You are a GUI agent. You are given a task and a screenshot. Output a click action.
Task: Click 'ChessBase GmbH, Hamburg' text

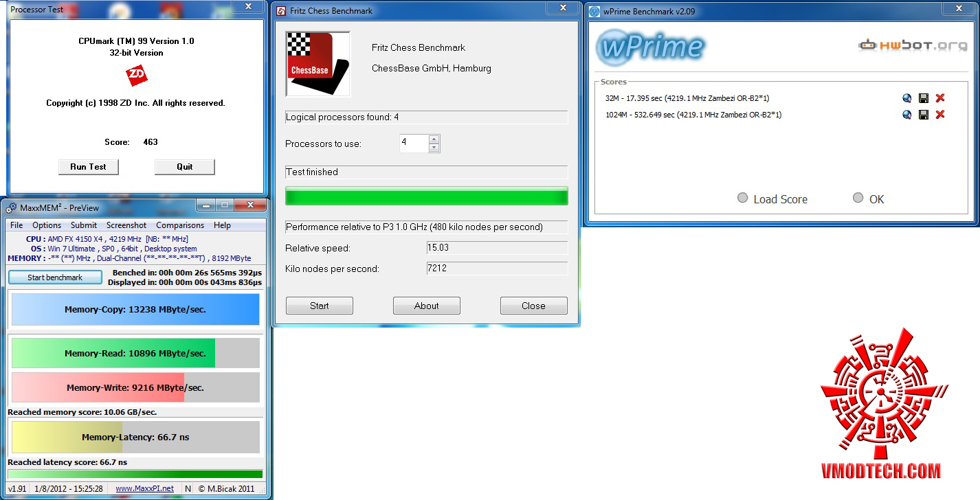(x=432, y=68)
